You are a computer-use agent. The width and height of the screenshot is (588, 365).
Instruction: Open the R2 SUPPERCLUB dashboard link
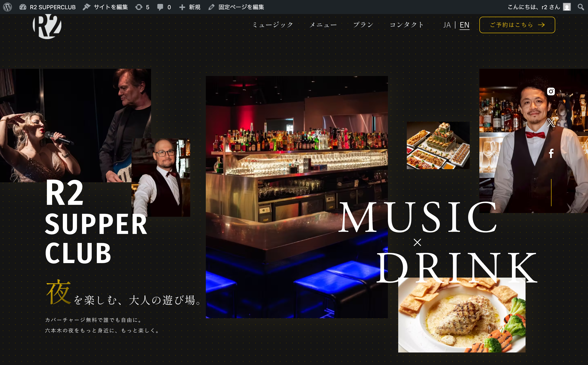point(48,7)
